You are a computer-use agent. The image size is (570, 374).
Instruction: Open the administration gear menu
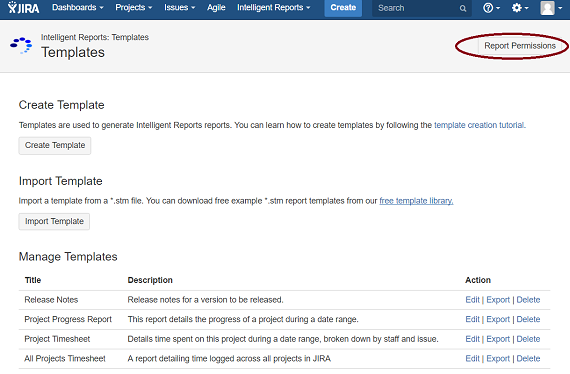pos(520,8)
